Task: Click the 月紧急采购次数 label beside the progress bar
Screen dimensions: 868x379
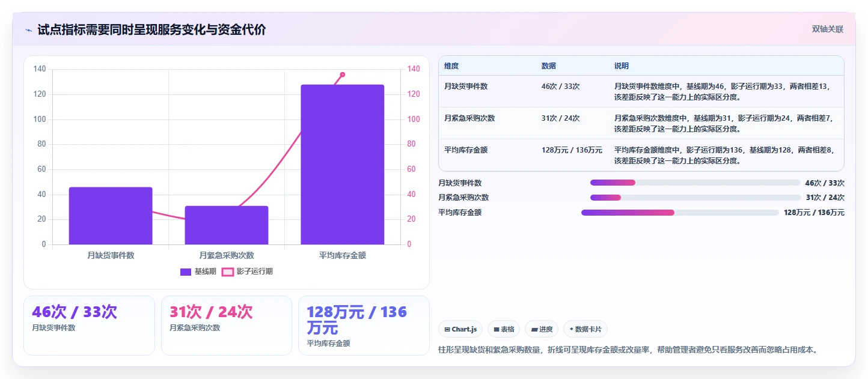Action: click(463, 198)
